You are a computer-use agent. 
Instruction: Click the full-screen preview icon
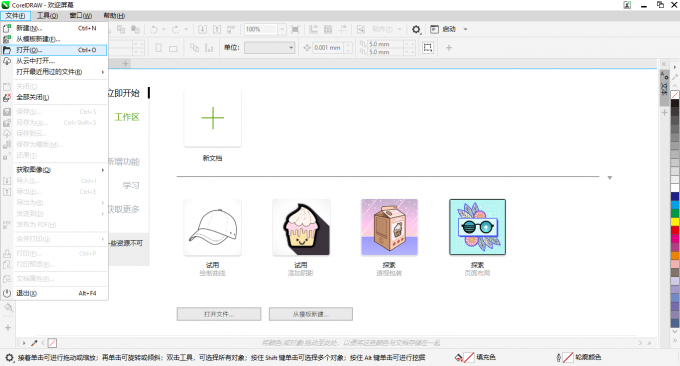pos(295,29)
